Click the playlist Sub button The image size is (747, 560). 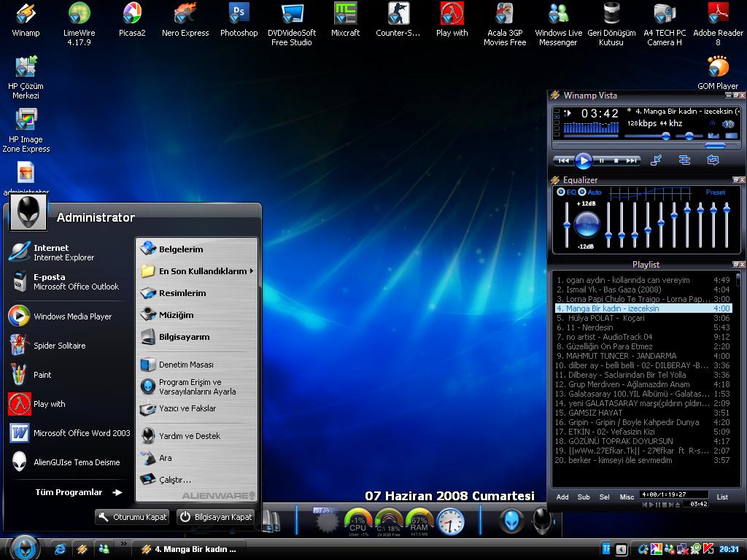(584, 497)
